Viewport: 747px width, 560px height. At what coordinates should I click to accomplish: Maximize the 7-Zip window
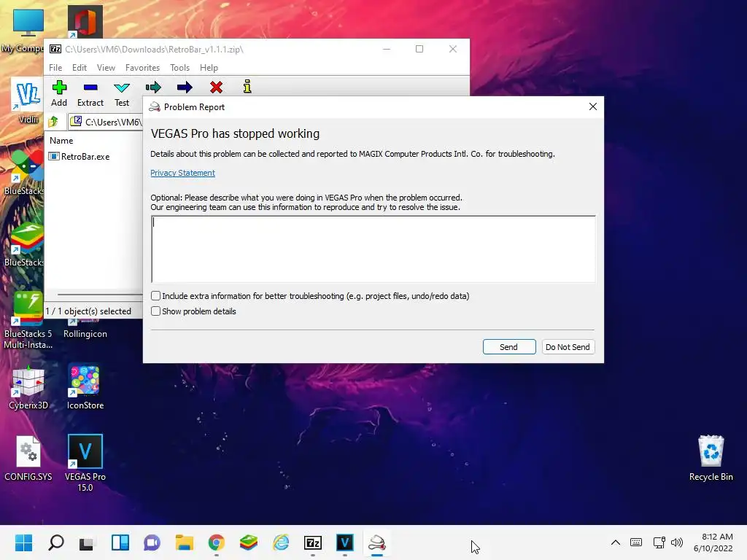click(419, 49)
